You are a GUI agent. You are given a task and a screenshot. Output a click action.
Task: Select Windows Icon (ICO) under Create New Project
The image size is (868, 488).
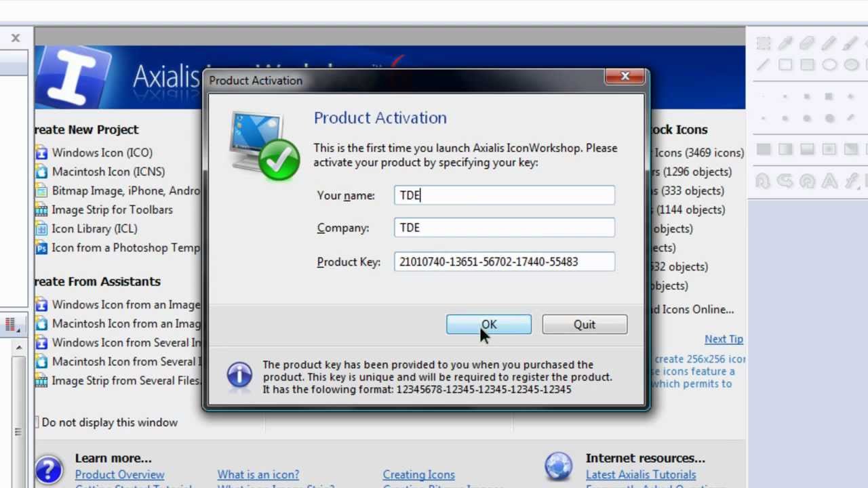(x=102, y=152)
